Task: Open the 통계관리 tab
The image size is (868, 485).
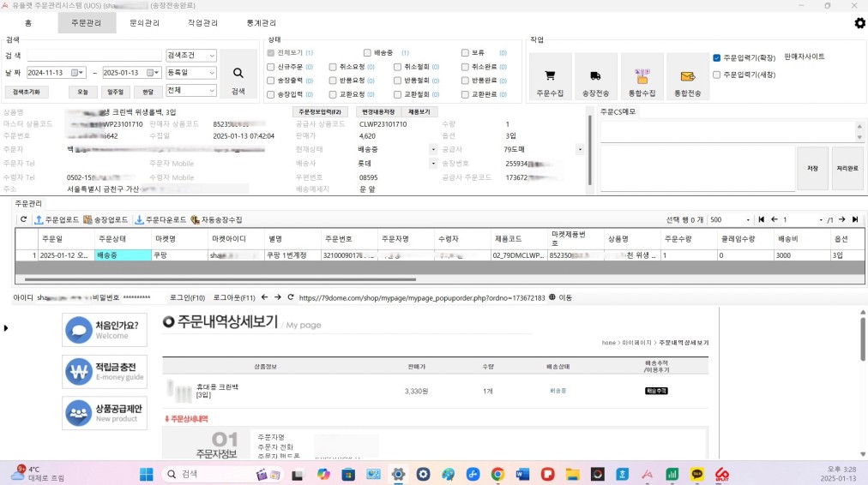Action: point(262,23)
